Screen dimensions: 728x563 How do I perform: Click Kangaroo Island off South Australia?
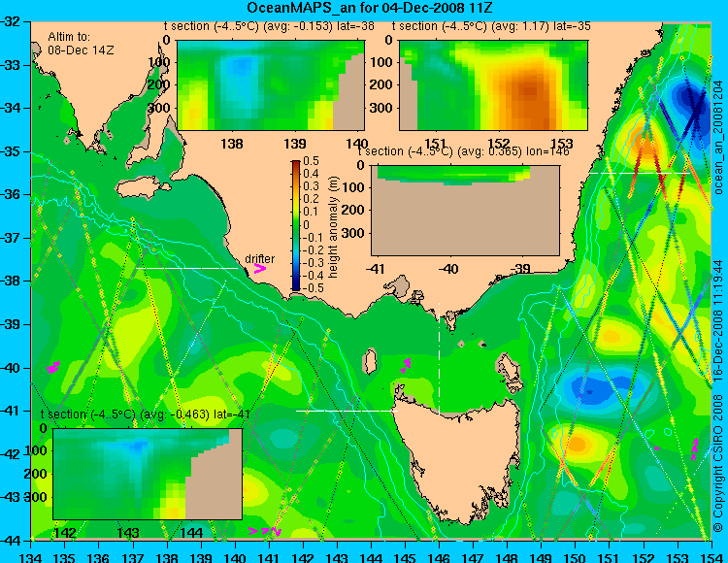[x=142, y=188]
